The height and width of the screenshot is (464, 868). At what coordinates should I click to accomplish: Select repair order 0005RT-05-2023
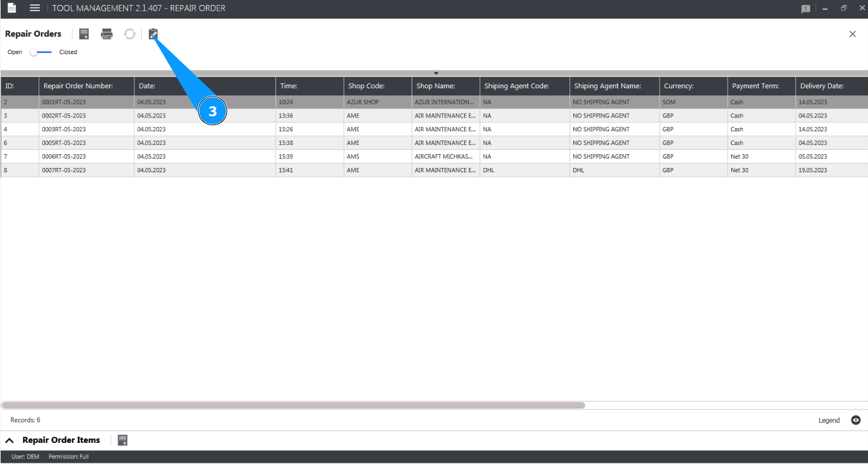tap(434, 143)
